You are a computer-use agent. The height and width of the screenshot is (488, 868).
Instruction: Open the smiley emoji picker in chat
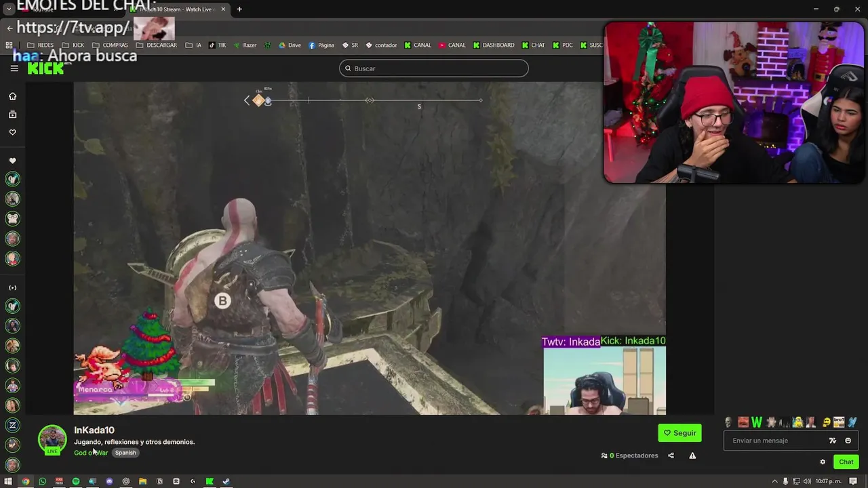(x=848, y=441)
